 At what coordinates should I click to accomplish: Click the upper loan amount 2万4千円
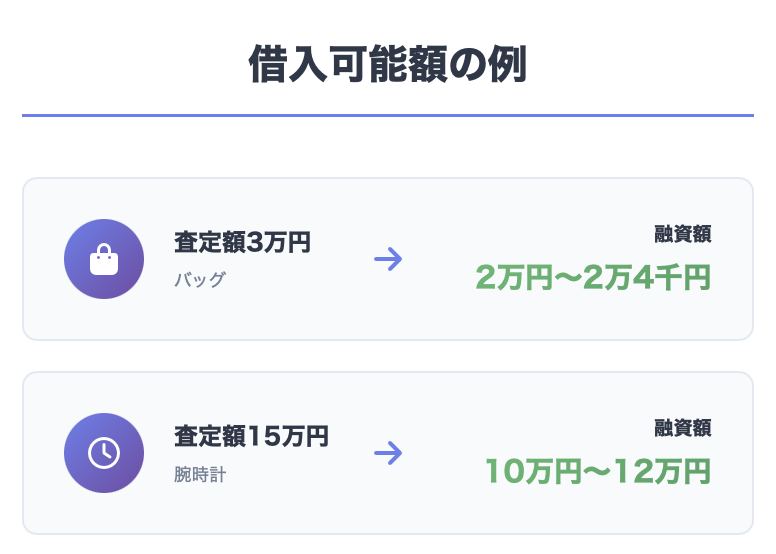click(646, 277)
